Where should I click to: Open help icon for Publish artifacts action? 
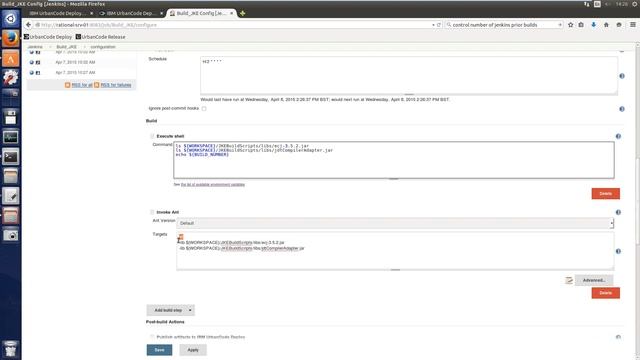[x=618, y=337]
